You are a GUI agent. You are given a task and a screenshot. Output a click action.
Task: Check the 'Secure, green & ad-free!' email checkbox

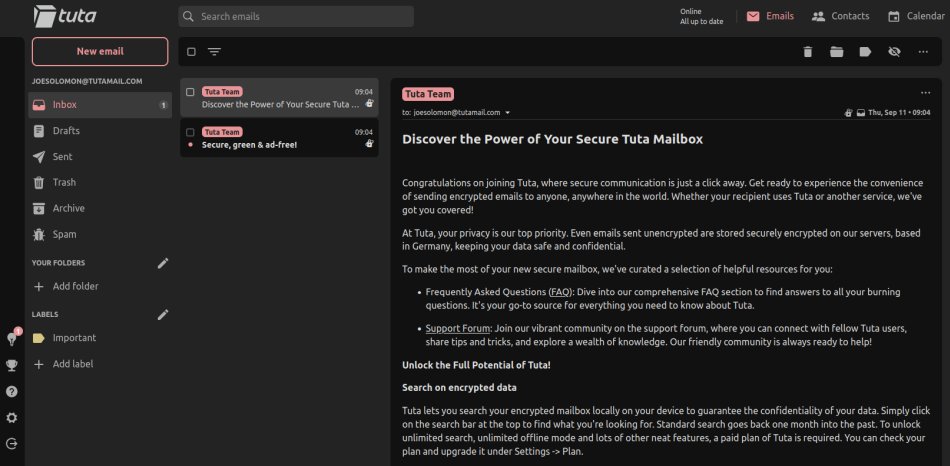[190, 132]
